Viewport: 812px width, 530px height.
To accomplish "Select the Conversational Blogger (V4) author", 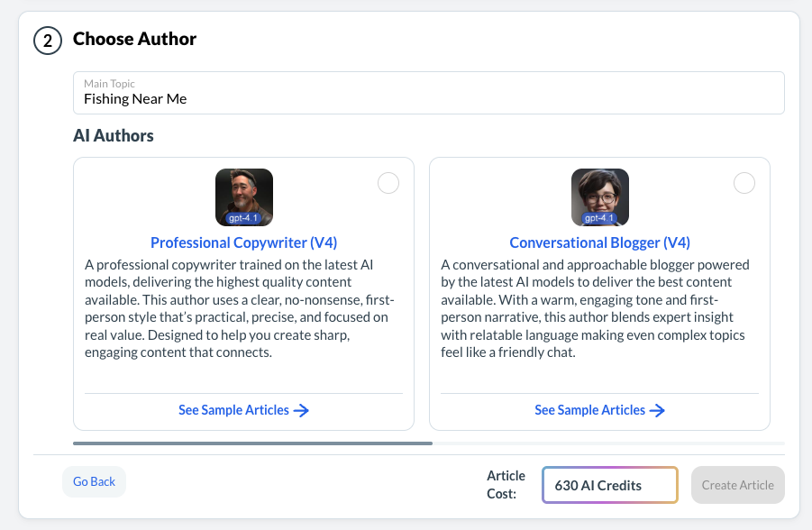I will coord(744,183).
